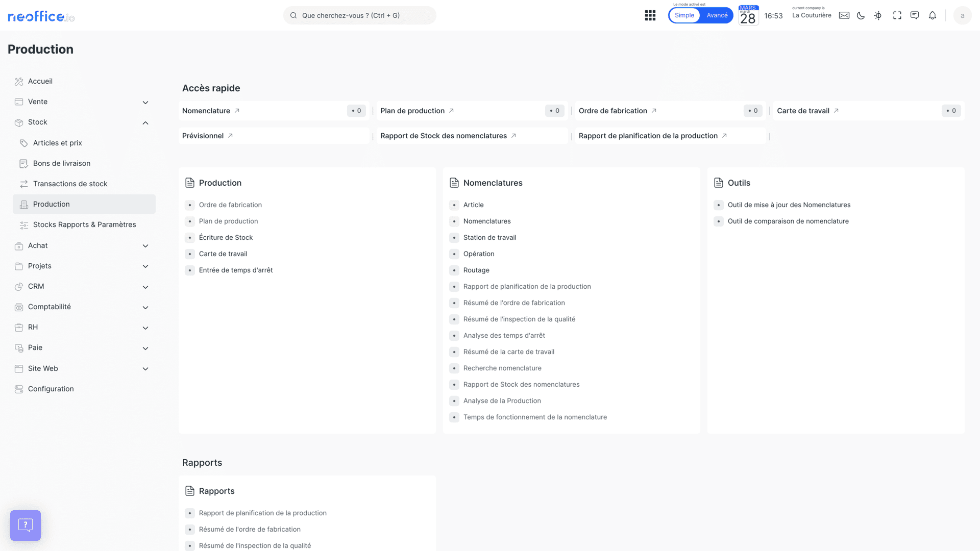Enable dark mode moon icon
The width and height of the screenshot is (980, 551).
click(861, 15)
